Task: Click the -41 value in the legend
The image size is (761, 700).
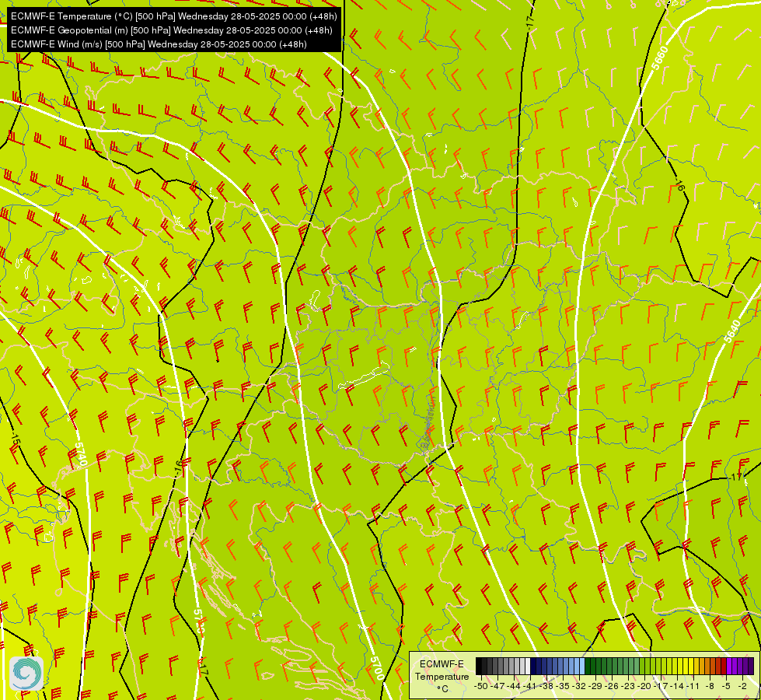Action: coord(530,686)
